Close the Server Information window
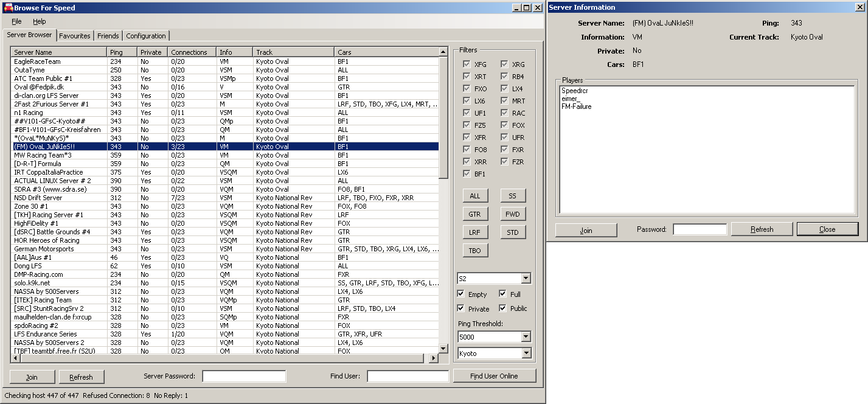This screenshot has width=868, height=404. [860, 7]
